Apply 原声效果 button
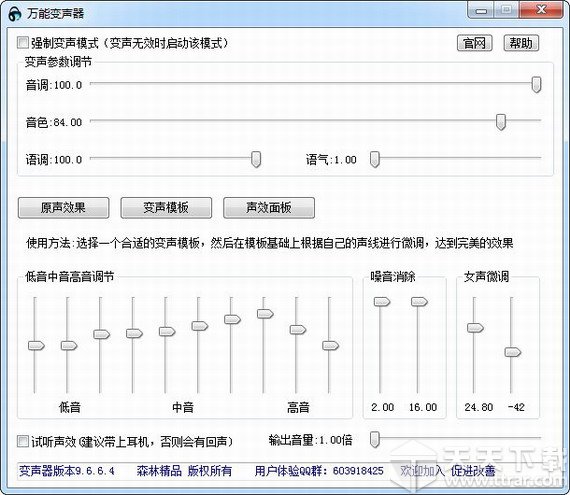Viewport: 570px width, 495px height. tap(63, 208)
